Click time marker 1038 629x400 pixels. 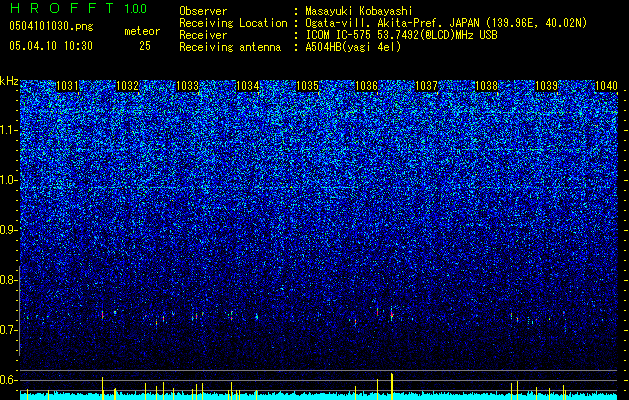tap(486, 86)
